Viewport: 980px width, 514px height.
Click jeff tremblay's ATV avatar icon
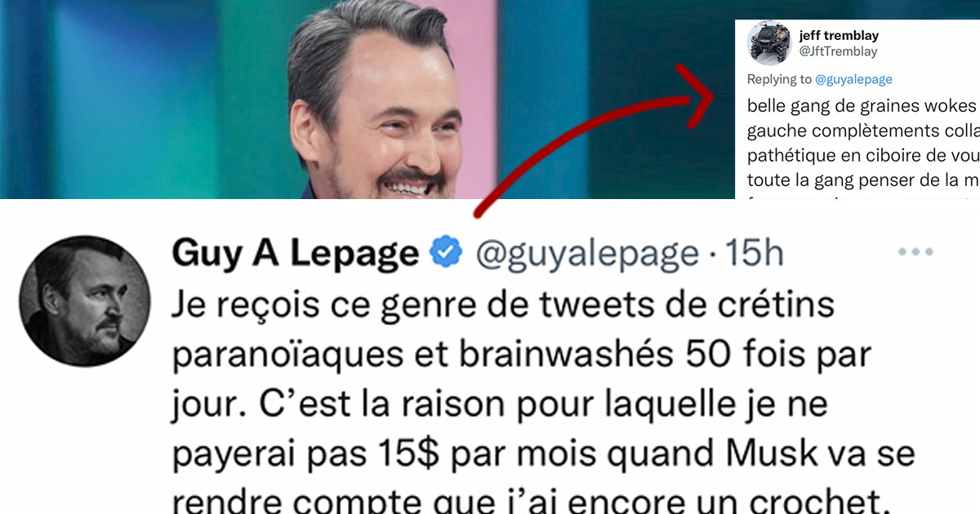tap(769, 43)
